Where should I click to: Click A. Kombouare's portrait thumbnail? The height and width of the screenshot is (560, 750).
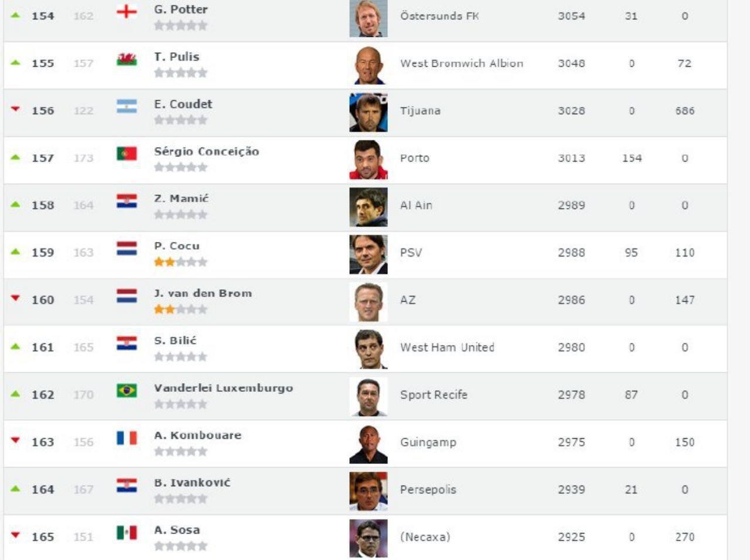coord(368,444)
